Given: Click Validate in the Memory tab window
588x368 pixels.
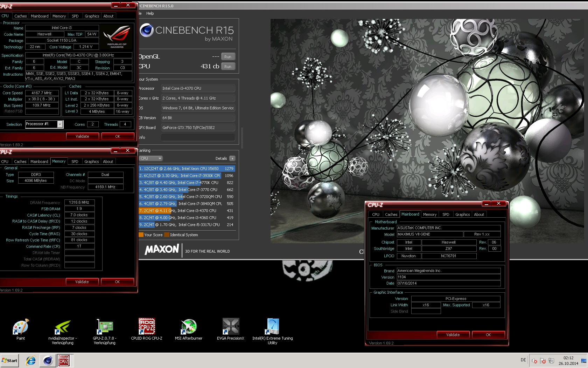Looking at the screenshot, I should click(x=82, y=282).
